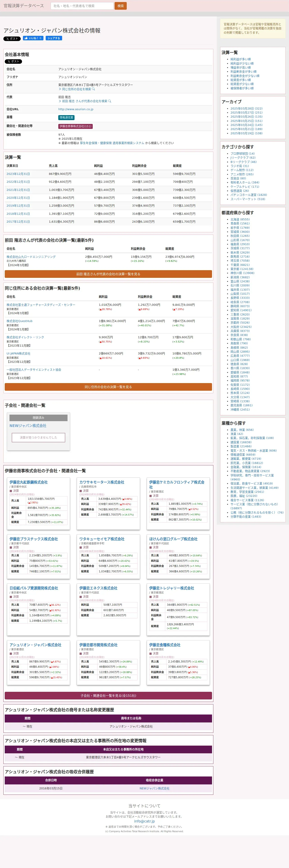Click X ポスト button in 会社基本情報 section
Screen dimensions: 289x868
click(x=14, y=62)
